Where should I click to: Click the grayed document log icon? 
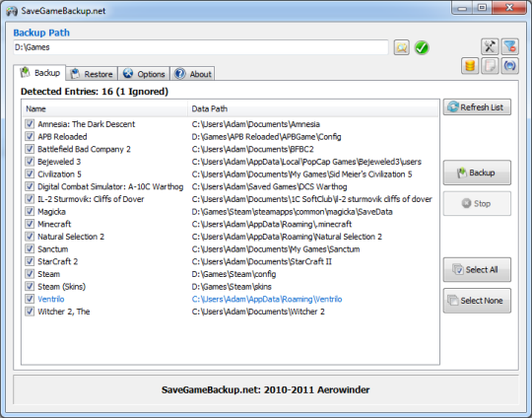tap(490, 65)
